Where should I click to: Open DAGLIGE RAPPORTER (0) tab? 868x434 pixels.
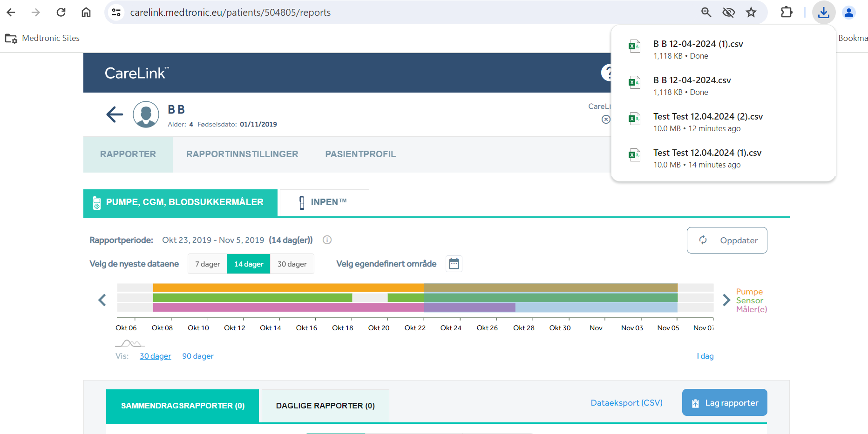point(325,406)
